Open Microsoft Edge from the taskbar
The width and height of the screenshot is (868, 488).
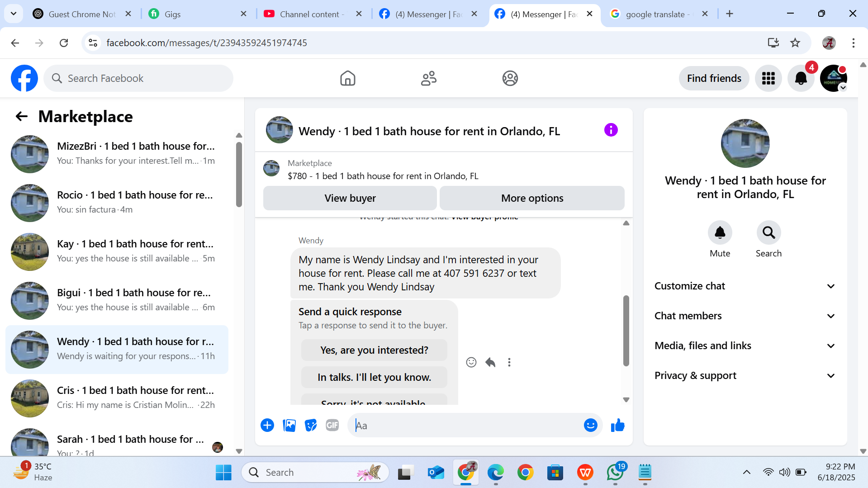point(495,472)
